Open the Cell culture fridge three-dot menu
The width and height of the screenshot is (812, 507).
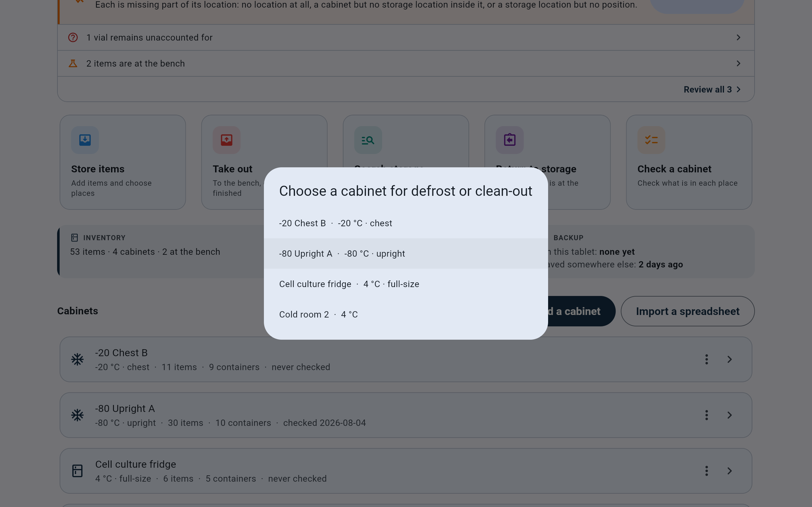coord(707,471)
